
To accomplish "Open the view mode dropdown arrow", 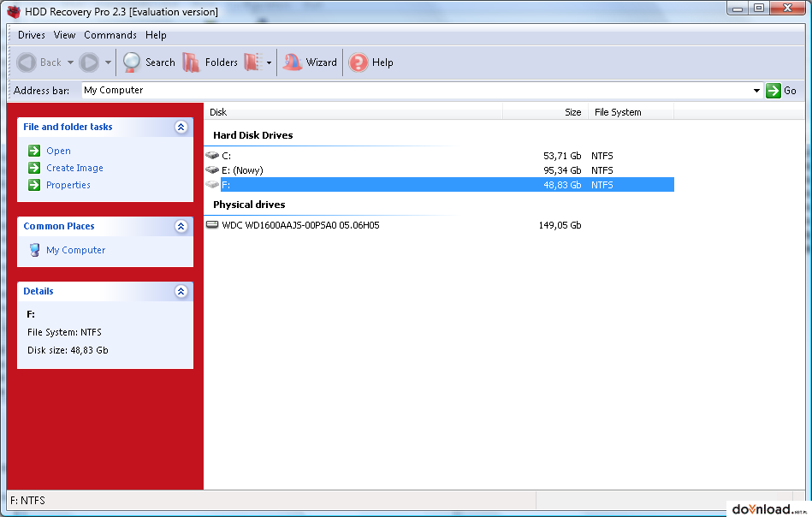I will point(269,63).
